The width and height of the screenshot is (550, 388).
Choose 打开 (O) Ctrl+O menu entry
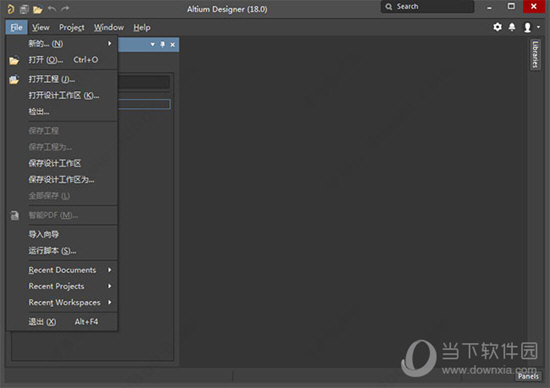pyautogui.click(x=62, y=60)
